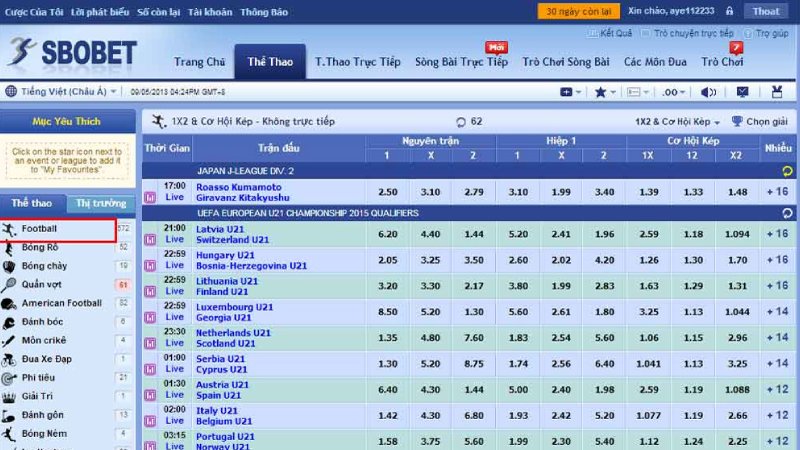Viewport: 800px width, 450px height.
Task: Open the Trò Chơi Sòng Bài tab
Action: 566,62
